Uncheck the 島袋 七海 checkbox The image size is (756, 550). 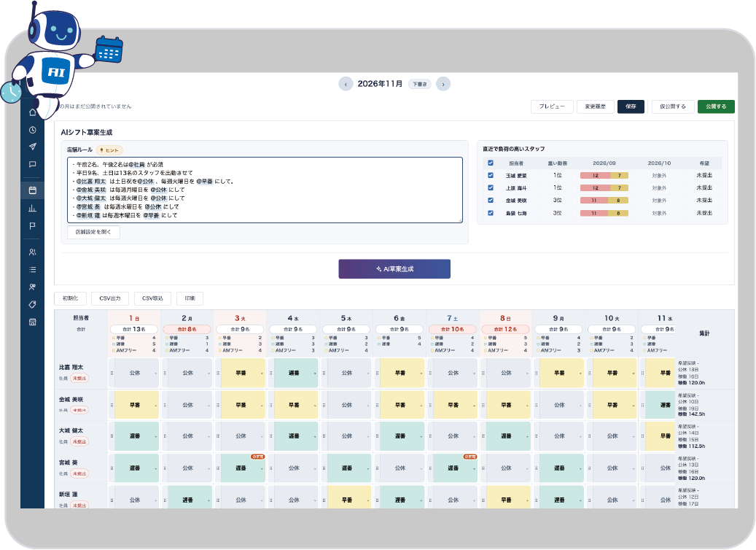tap(491, 213)
